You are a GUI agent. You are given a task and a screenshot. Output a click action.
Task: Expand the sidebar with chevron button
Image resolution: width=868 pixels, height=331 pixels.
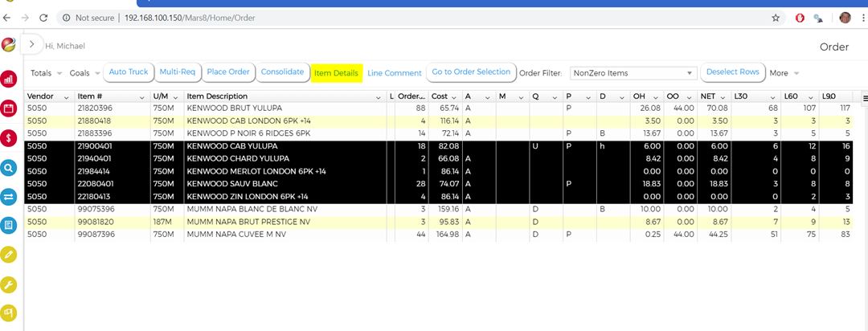tap(31, 43)
